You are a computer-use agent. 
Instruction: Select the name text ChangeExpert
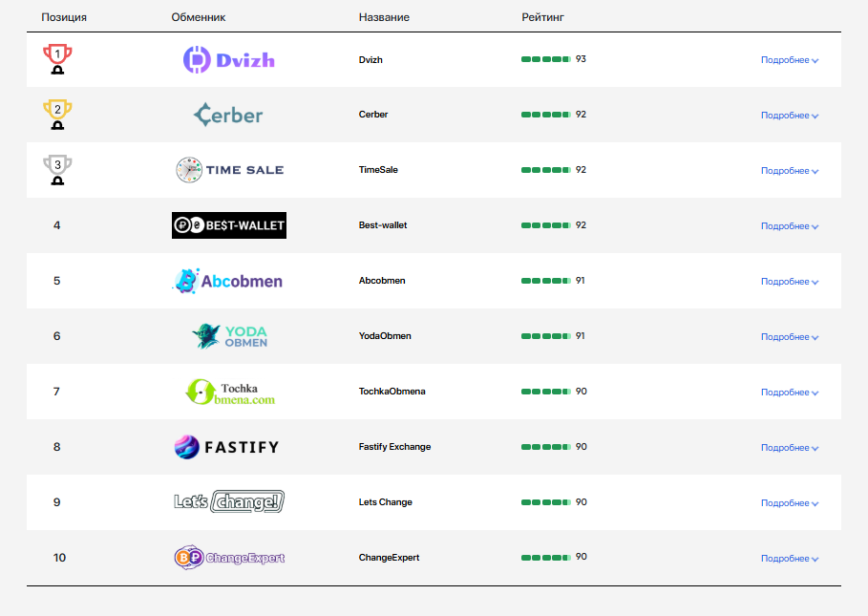point(389,558)
